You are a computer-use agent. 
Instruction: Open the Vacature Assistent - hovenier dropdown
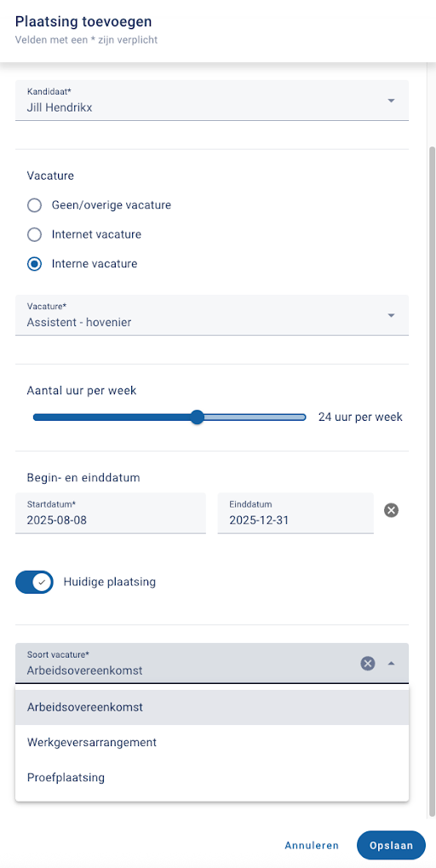click(x=212, y=315)
